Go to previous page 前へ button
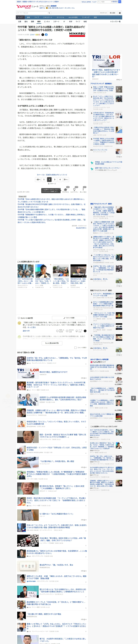This screenshot has height=644, width=138. 38,179
